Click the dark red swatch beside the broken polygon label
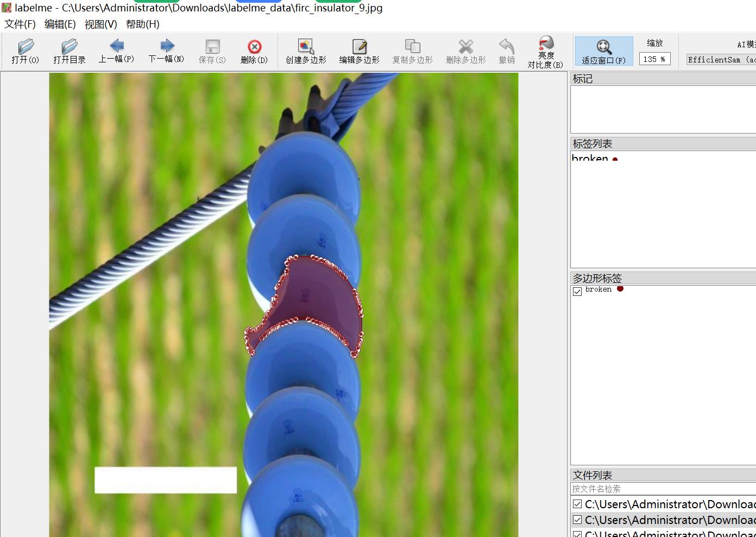756x537 pixels. point(620,289)
